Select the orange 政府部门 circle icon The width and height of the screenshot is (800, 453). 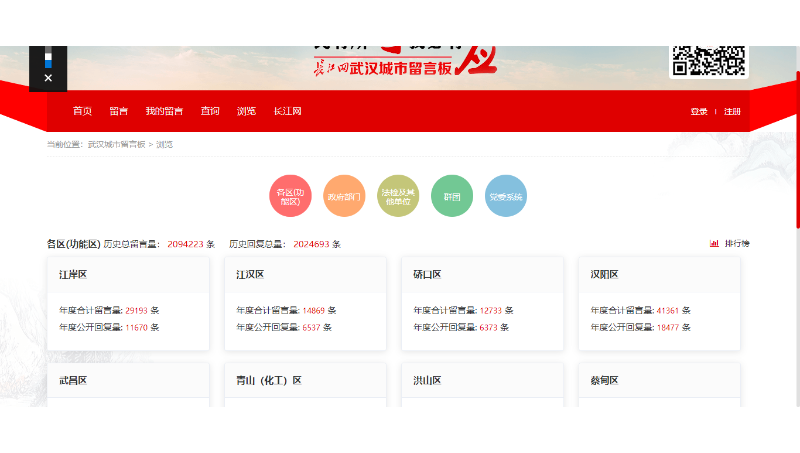coord(344,196)
